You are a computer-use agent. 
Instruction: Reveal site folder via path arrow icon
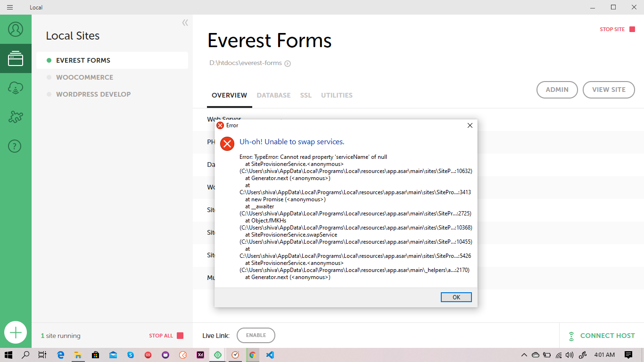[x=288, y=63]
